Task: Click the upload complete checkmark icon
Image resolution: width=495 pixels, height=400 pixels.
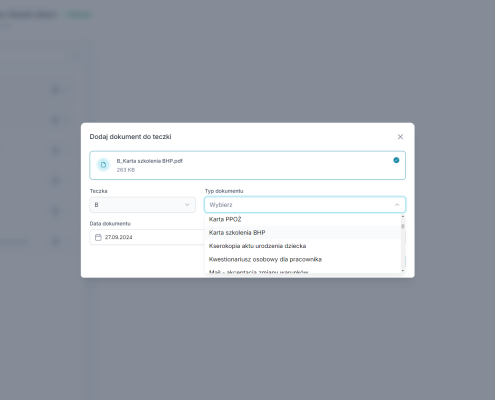Action: coord(396,160)
